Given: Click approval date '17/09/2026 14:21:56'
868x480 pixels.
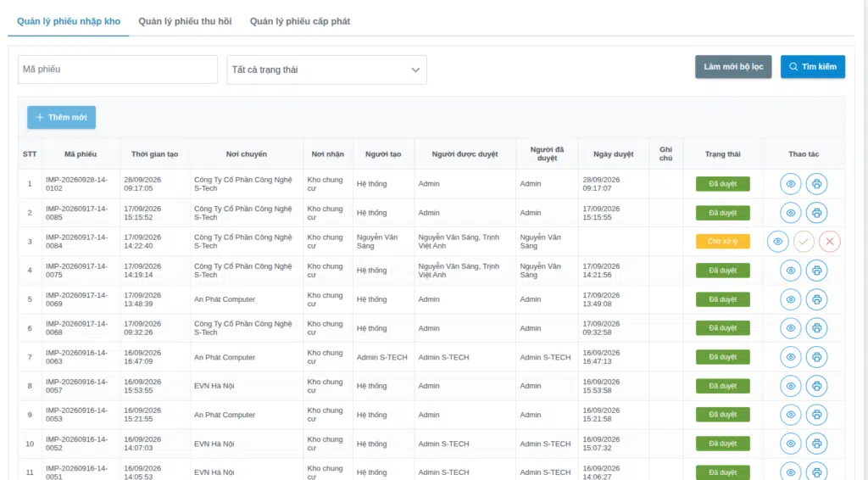Looking at the screenshot, I should 601,271.
